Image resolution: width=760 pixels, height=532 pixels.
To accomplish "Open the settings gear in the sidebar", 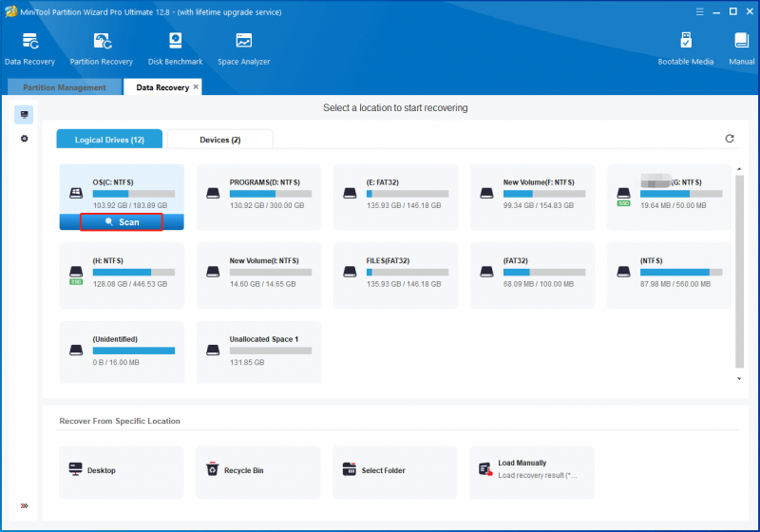I will [x=25, y=139].
